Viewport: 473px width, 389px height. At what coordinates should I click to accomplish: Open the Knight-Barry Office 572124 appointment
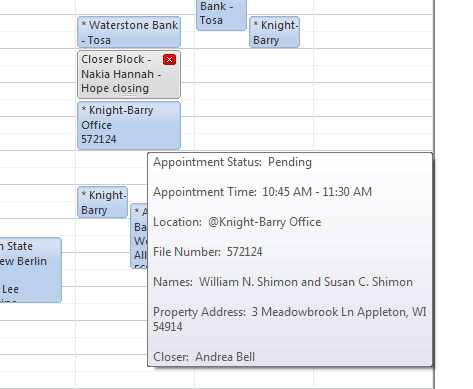(x=129, y=125)
